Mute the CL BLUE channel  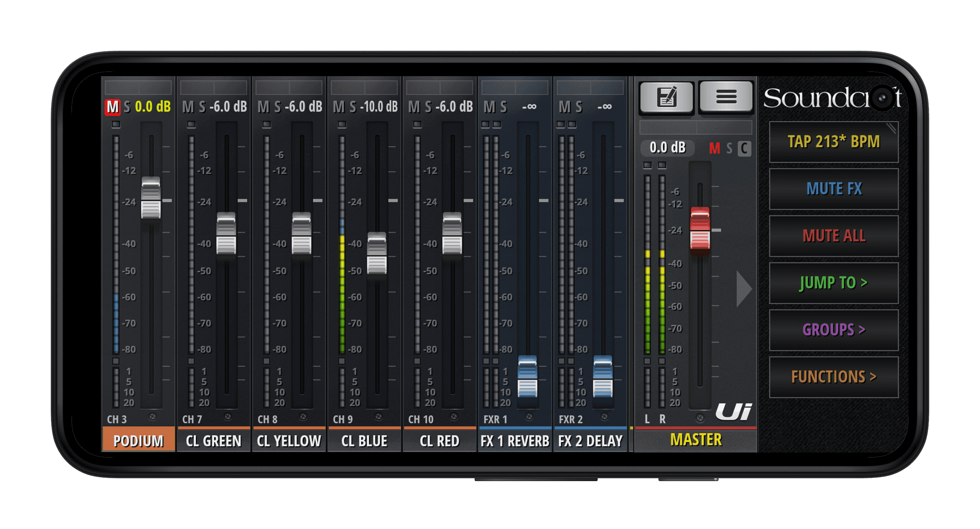click(339, 107)
